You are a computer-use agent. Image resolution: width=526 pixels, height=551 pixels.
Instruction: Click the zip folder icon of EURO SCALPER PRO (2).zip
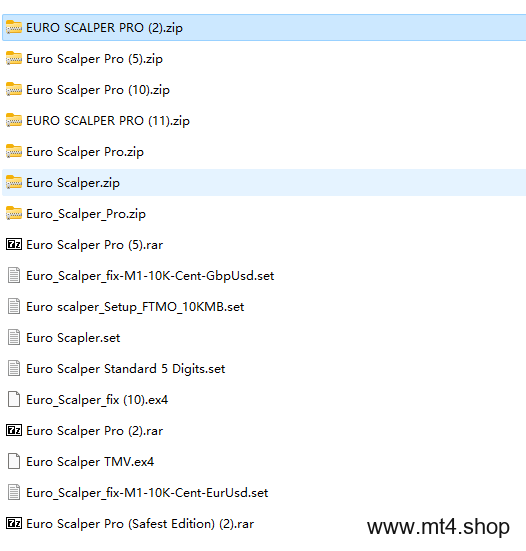pos(14,27)
